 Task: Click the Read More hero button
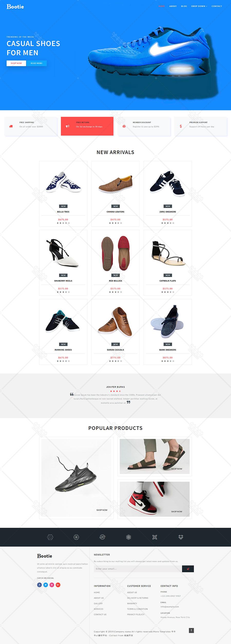[x=37, y=63]
